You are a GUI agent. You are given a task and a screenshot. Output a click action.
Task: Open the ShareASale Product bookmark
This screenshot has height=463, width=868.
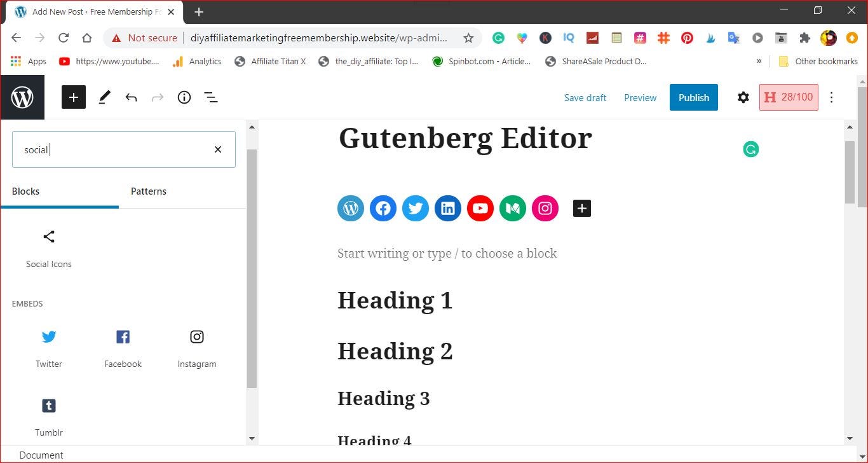[x=595, y=62]
